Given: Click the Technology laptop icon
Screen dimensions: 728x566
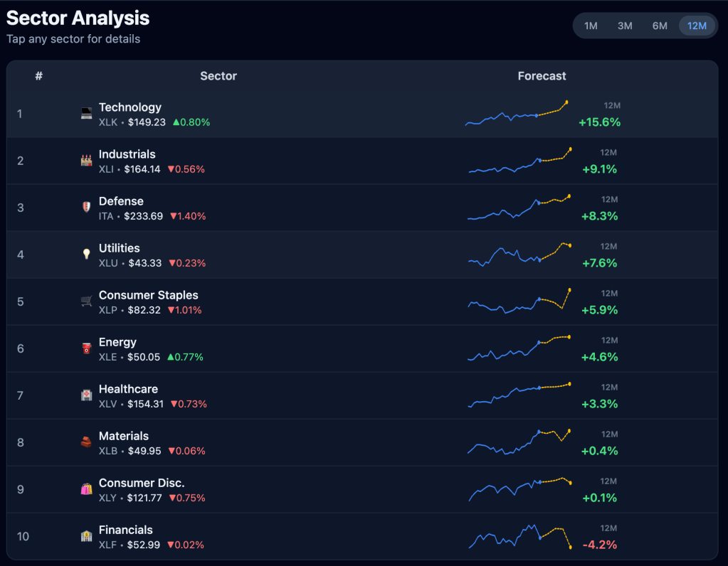Looking at the screenshot, I should coord(86,114).
